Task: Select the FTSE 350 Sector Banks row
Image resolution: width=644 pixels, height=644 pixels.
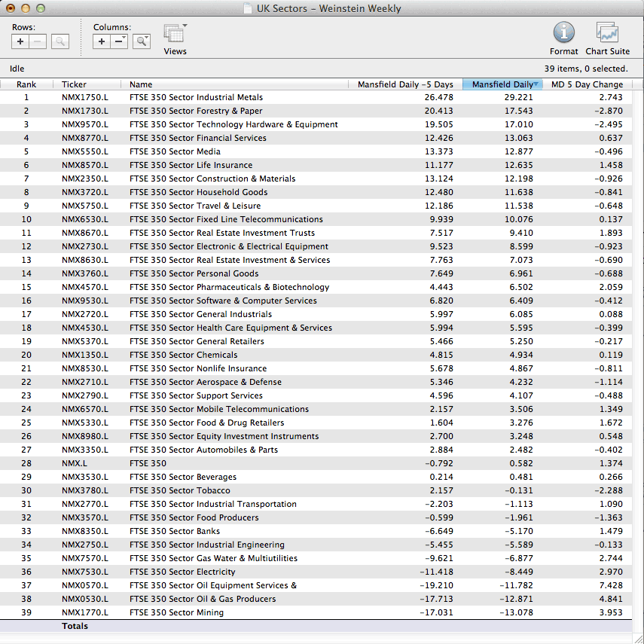Action: (x=175, y=531)
